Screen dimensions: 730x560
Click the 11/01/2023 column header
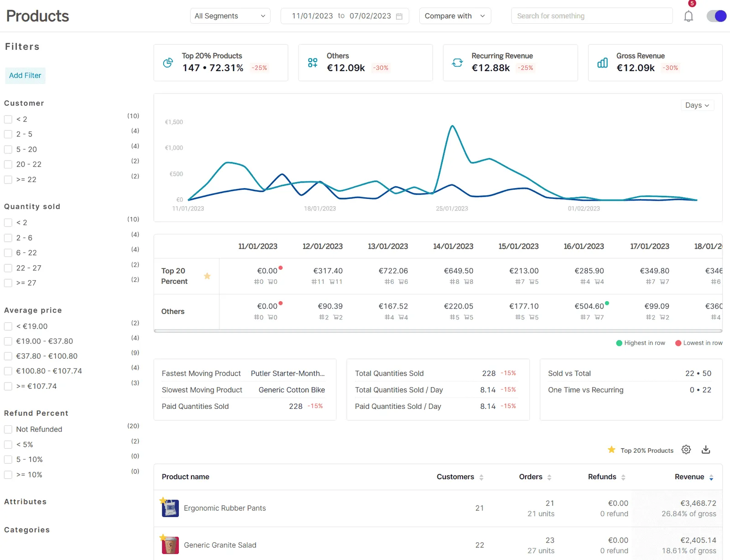[258, 246]
